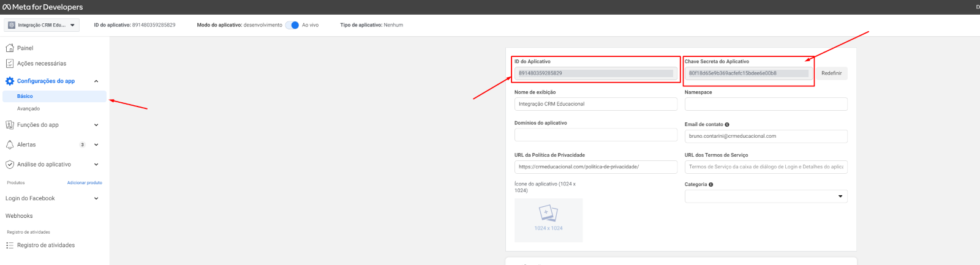980x265 pixels.
Task: Click the Alertas bell icon
Action: 10,144
